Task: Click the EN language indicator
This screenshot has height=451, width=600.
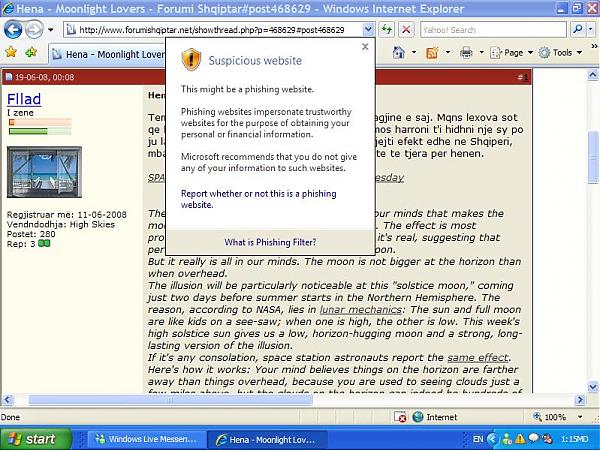Action: (x=478, y=439)
